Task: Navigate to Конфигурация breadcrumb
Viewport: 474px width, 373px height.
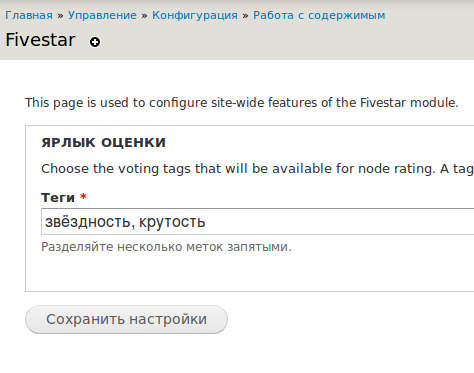Action: coord(195,15)
